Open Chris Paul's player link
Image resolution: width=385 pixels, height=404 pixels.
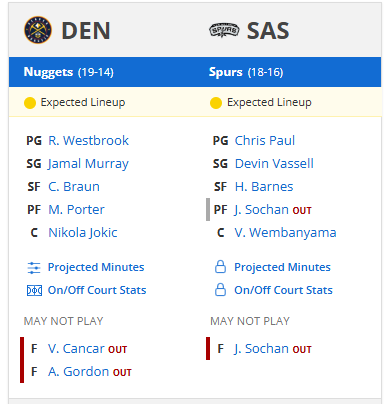tap(265, 140)
